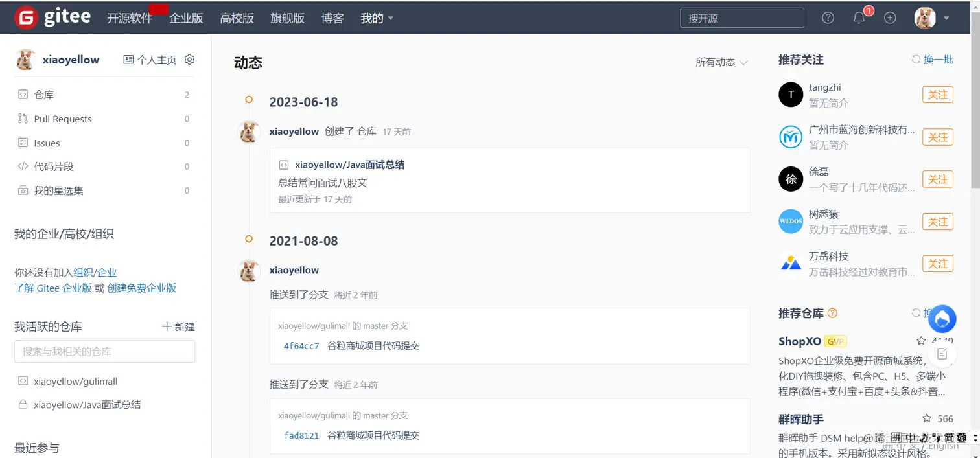The width and height of the screenshot is (980, 458).
Task: Open the 博客 menu item
Action: 332,18
